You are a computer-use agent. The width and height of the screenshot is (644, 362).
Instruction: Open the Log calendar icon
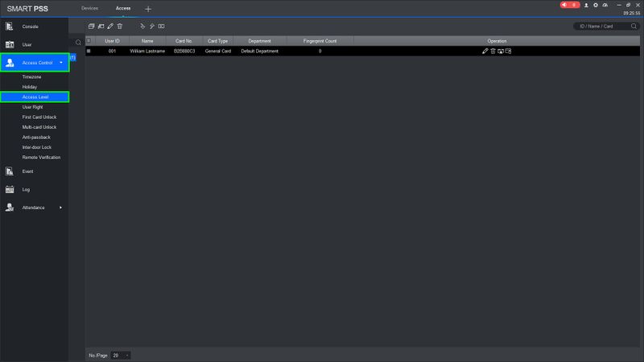tap(10, 189)
